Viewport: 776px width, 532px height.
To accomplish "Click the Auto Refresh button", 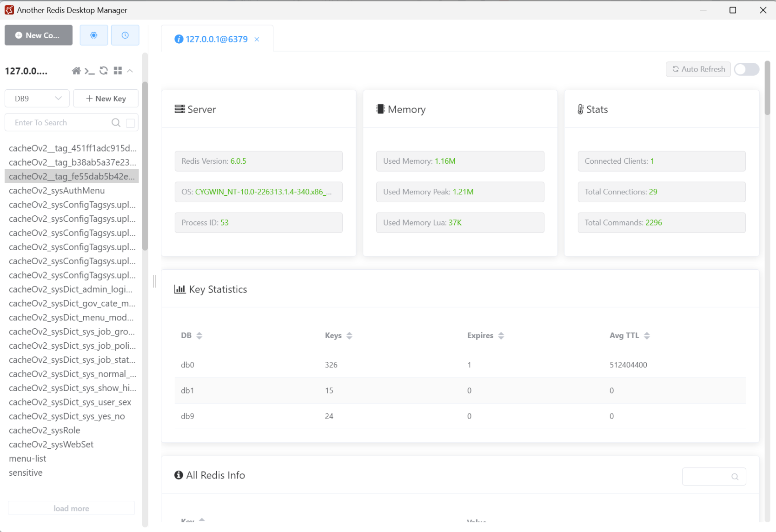I will (x=698, y=69).
